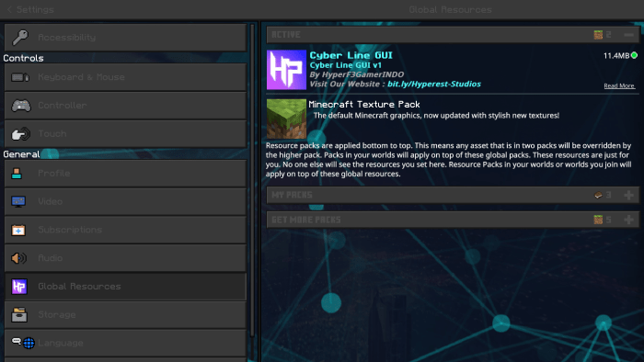Select the Controller gamepad icon
The width and height of the screenshot is (644, 362).
point(20,106)
